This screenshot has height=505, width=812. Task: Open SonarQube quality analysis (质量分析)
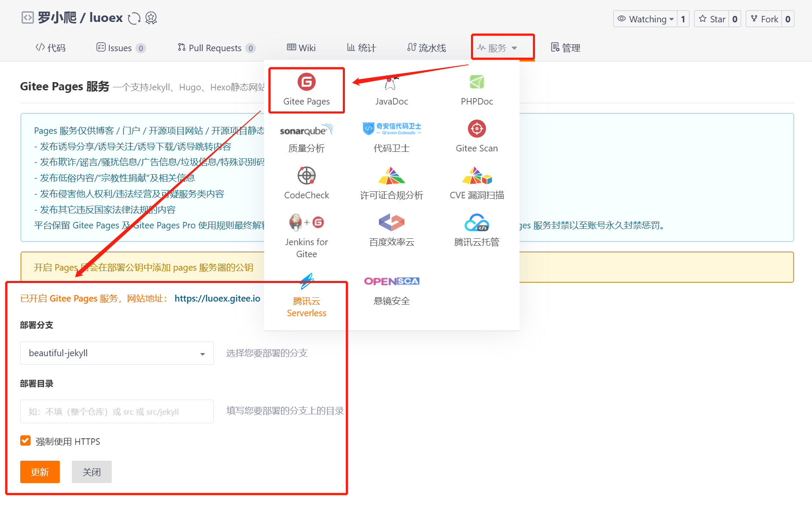(306, 137)
